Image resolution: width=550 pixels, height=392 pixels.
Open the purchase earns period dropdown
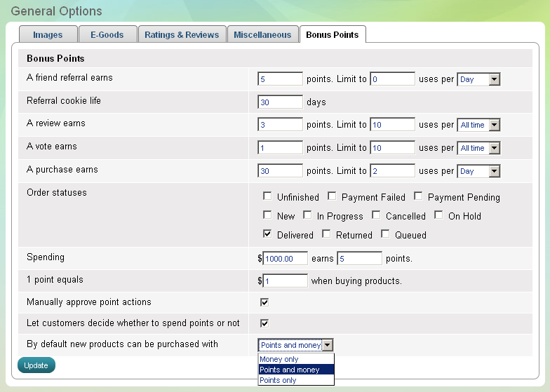[478, 171]
